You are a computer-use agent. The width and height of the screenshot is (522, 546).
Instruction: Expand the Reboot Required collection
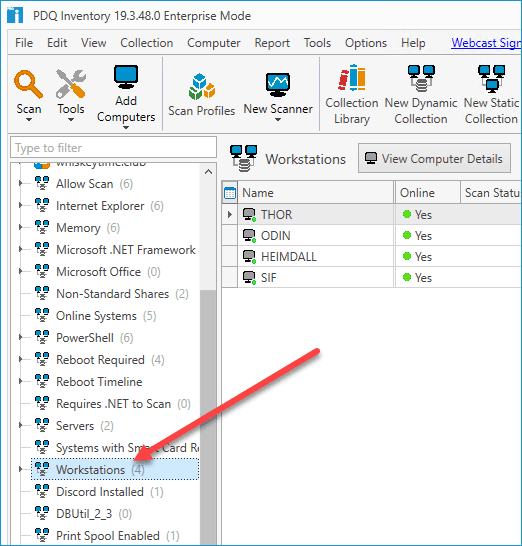point(20,359)
